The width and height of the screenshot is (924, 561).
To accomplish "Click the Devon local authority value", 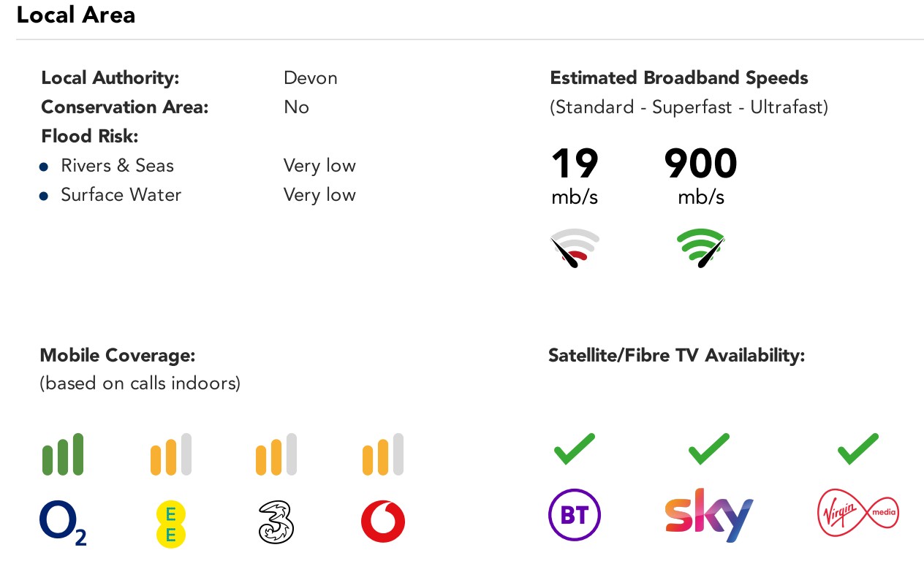I will tap(311, 78).
